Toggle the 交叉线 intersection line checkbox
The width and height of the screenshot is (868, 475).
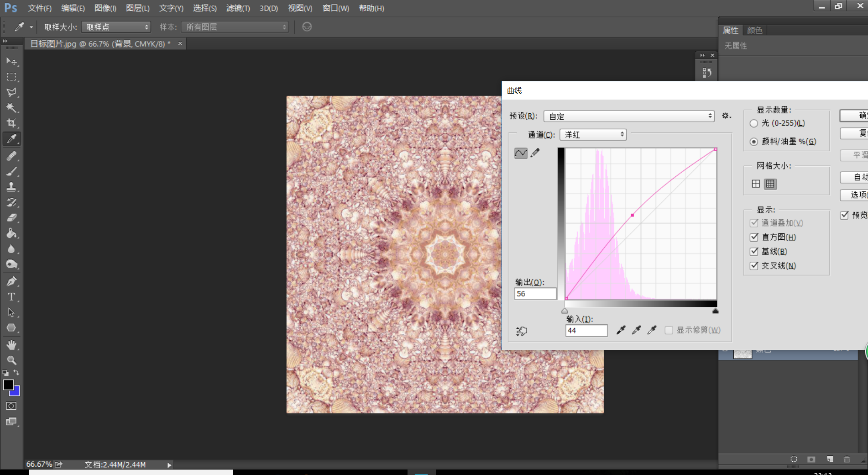point(754,266)
